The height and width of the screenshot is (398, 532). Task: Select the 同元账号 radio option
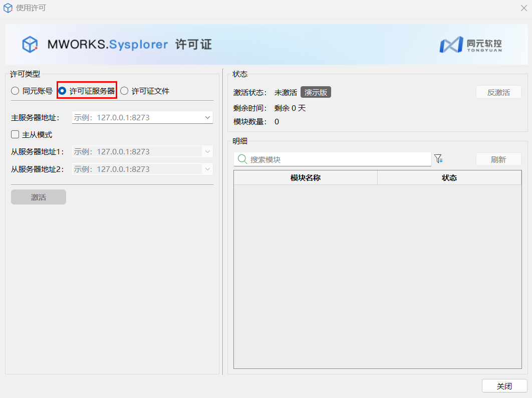[16, 91]
